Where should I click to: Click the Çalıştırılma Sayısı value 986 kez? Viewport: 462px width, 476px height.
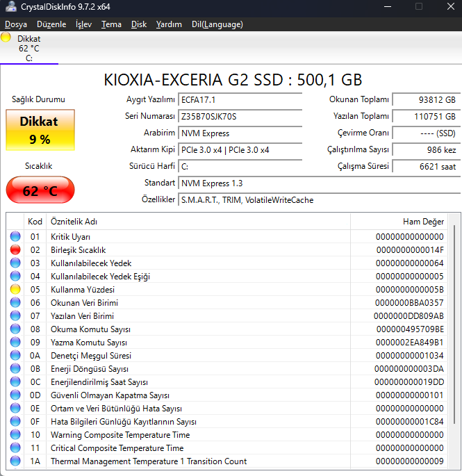(x=426, y=150)
